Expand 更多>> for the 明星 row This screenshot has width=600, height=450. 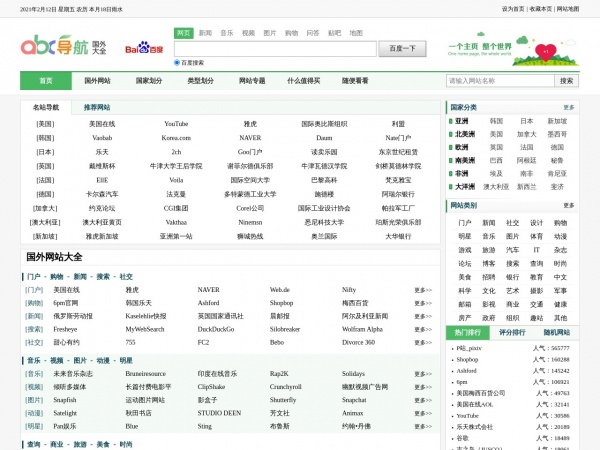pos(423,426)
